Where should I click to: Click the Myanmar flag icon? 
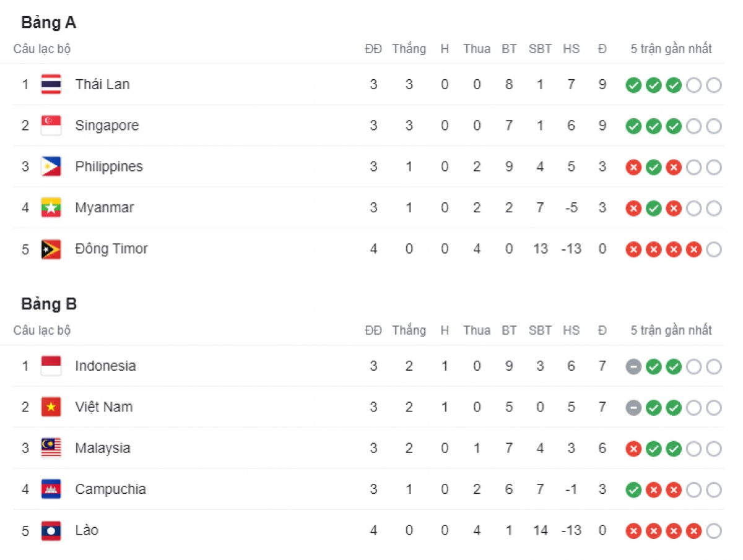(51, 208)
